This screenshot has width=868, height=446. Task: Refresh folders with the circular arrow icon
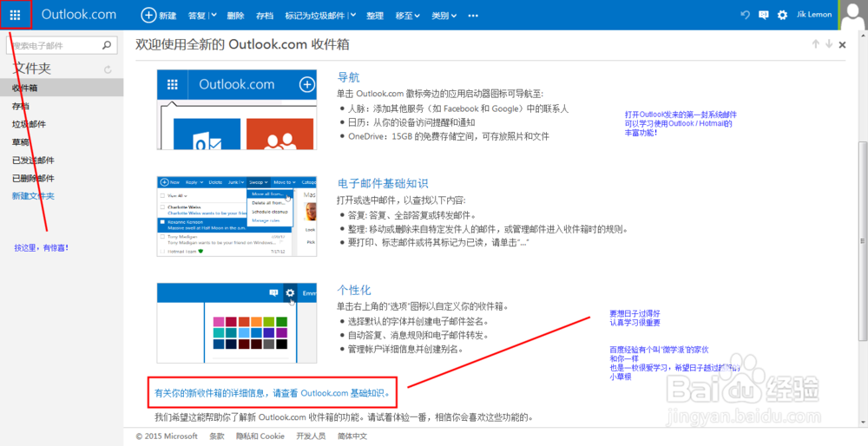pos(108,69)
